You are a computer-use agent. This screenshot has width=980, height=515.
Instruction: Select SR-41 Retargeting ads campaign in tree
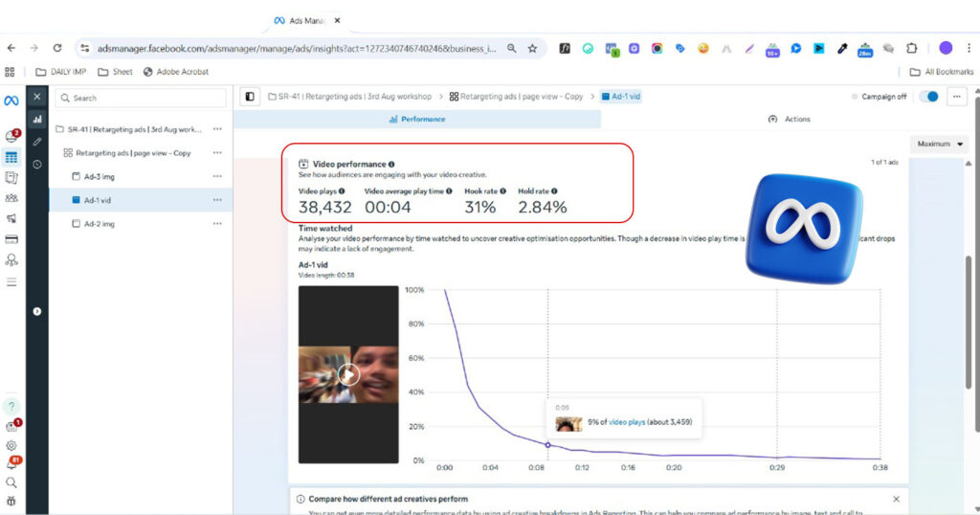pyautogui.click(x=135, y=129)
